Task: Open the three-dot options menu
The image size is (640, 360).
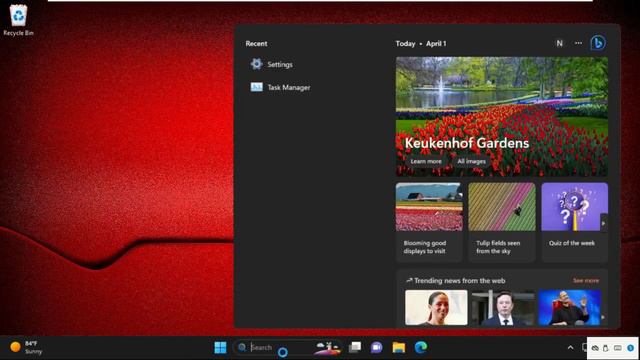Action: coord(578,43)
